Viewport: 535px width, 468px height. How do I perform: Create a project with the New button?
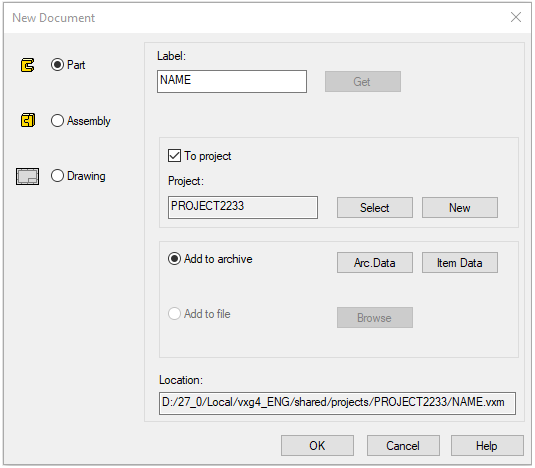(x=460, y=207)
